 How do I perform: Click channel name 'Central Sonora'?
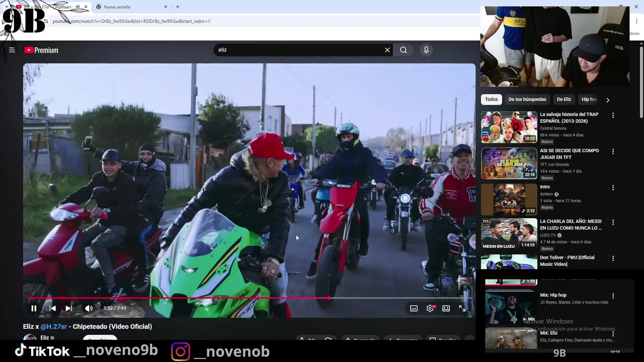553,128
